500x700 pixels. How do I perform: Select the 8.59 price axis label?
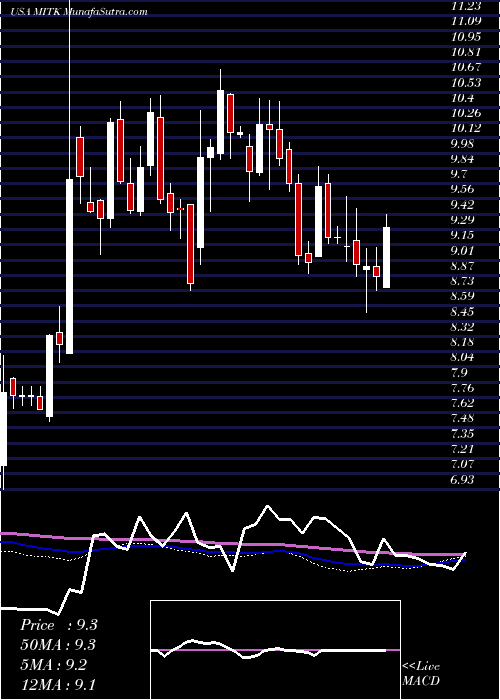point(463,296)
